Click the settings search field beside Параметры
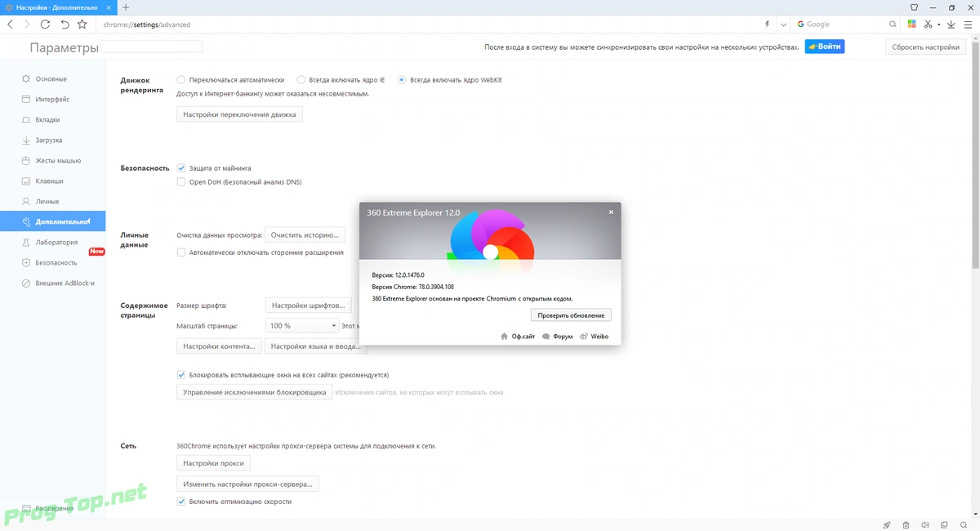 [151, 47]
